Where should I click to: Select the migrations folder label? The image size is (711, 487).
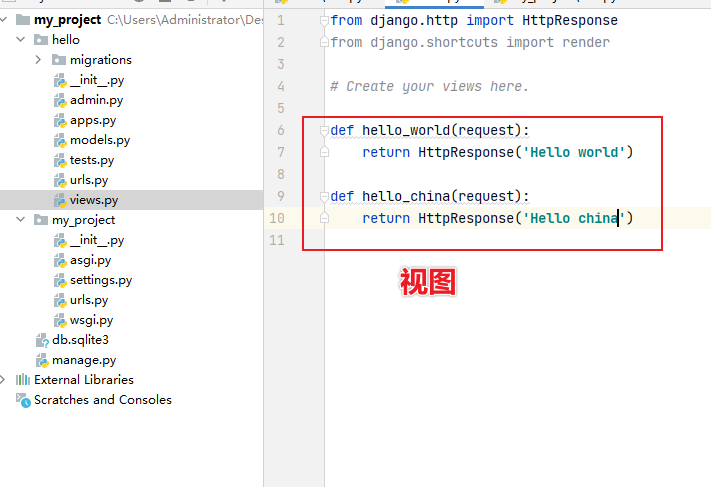[x=101, y=59]
